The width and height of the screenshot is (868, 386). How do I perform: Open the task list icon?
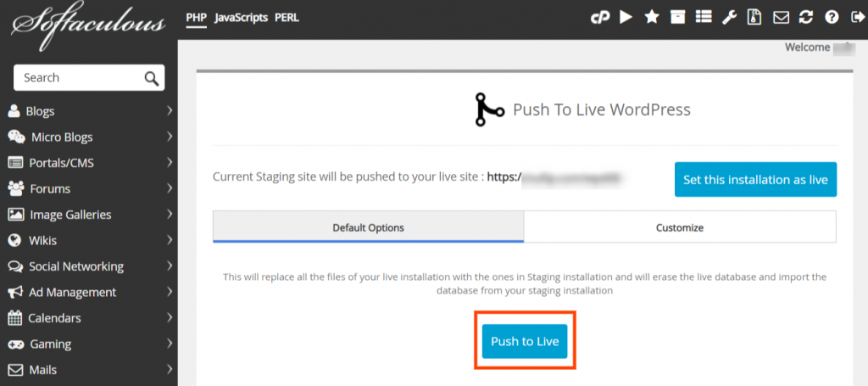tap(704, 18)
